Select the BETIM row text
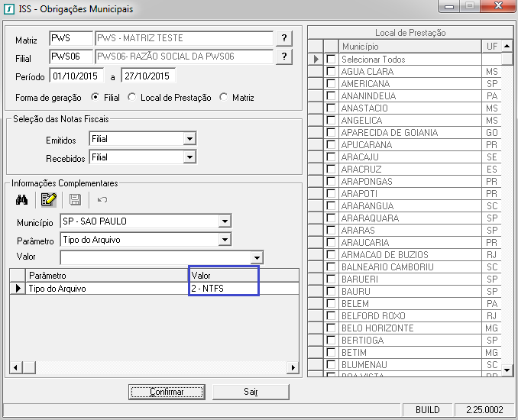This screenshot has height=420, width=518. click(354, 352)
